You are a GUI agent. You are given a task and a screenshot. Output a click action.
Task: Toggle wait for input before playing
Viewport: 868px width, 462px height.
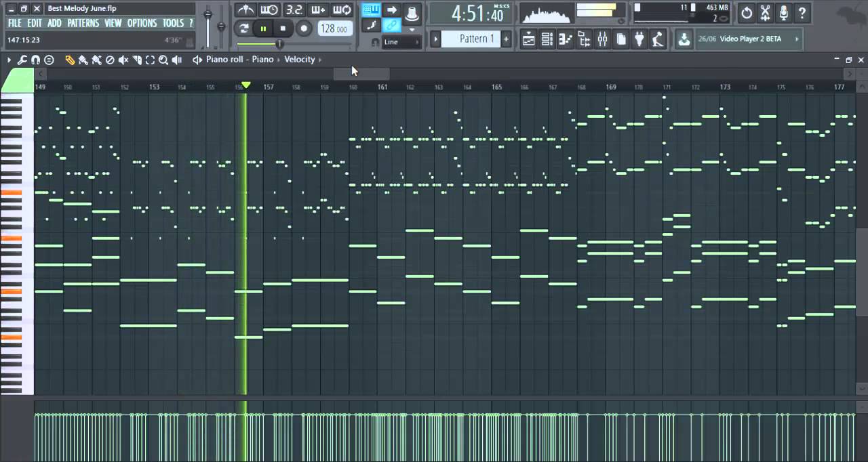pos(269,10)
